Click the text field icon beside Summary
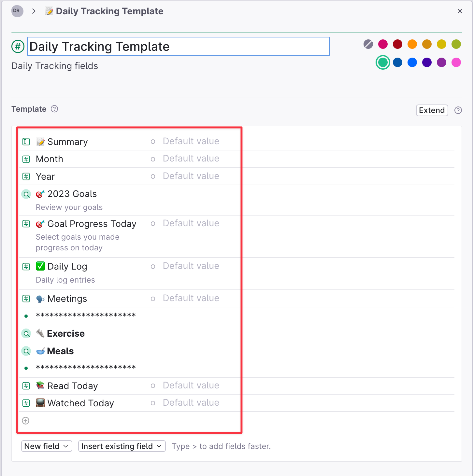Screen dimensions: 473x476 26,141
